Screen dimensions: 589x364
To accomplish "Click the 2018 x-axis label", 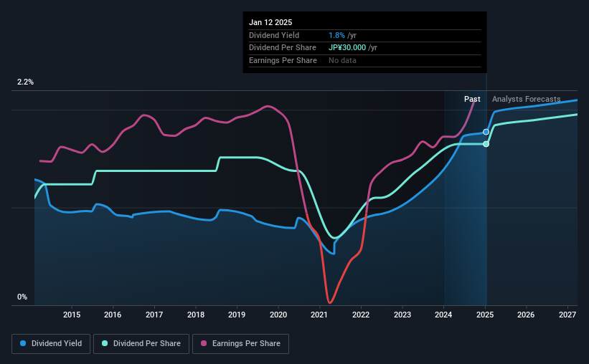I will click(x=196, y=315).
